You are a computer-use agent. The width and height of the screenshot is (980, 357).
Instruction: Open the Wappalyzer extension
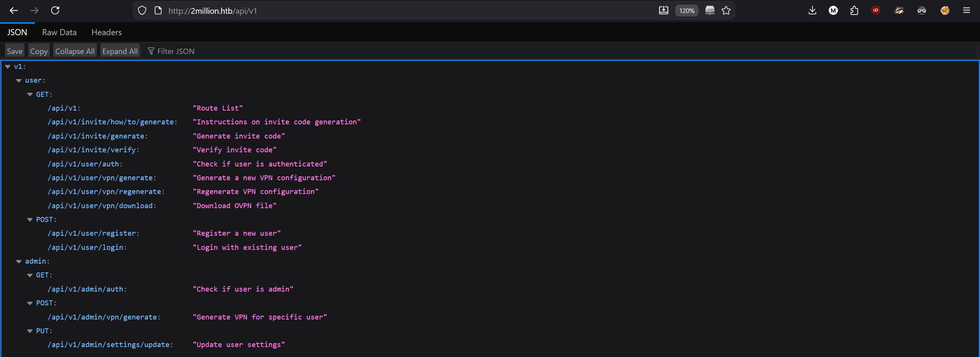922,10
